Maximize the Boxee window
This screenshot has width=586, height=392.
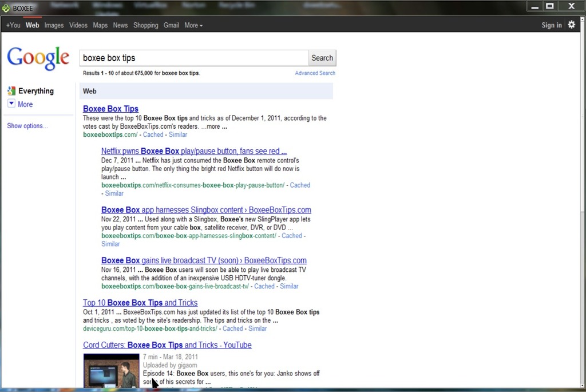point(550,6)
